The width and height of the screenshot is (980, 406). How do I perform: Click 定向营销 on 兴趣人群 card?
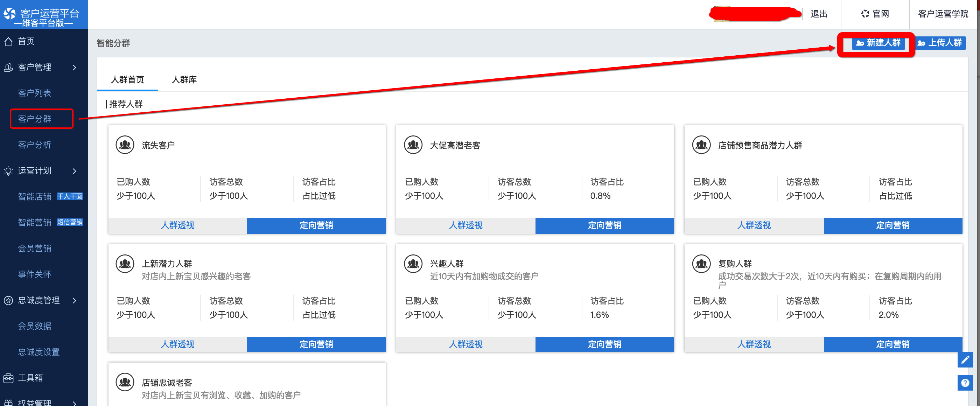coord(604,344)
